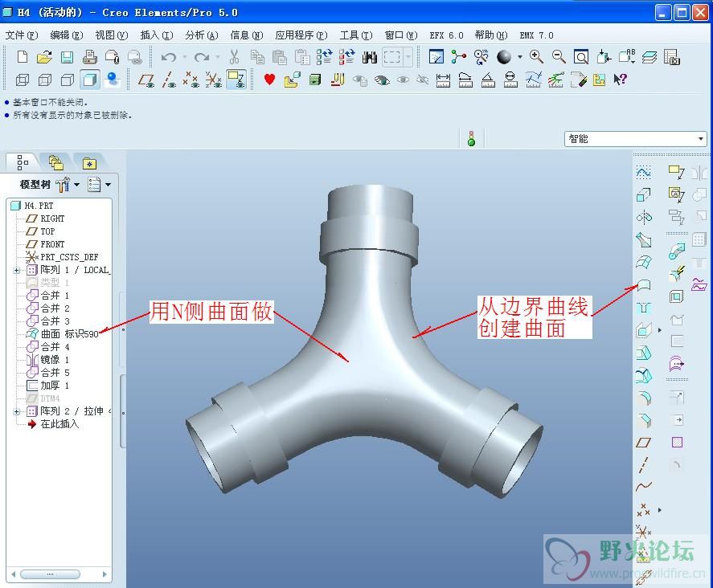Viewport: 713px width, 588px height.
Task: Click the model tree horizontal scrollbar thumb
Action: [x=50, y=574]
